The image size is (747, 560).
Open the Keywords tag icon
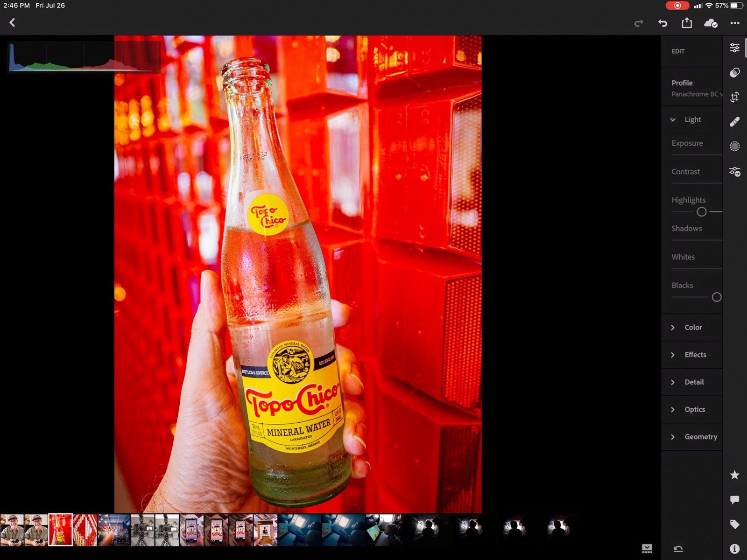coord(734,524)
